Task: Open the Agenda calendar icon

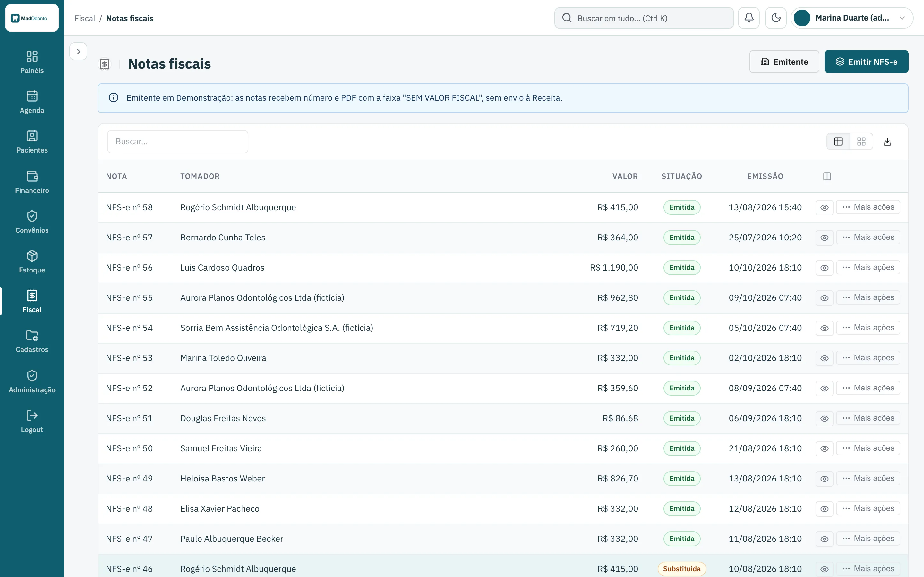Action: 32,96
